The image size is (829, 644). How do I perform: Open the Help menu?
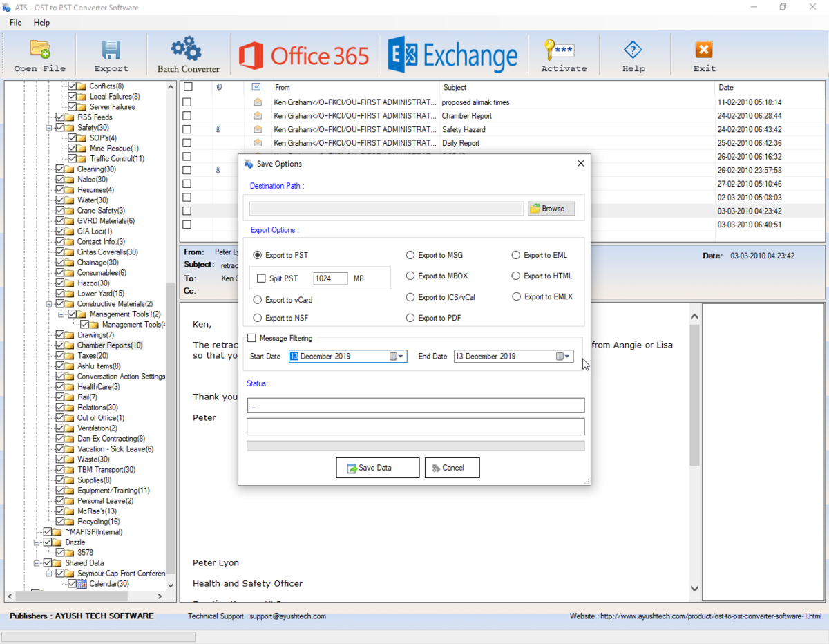click(41, 22)
